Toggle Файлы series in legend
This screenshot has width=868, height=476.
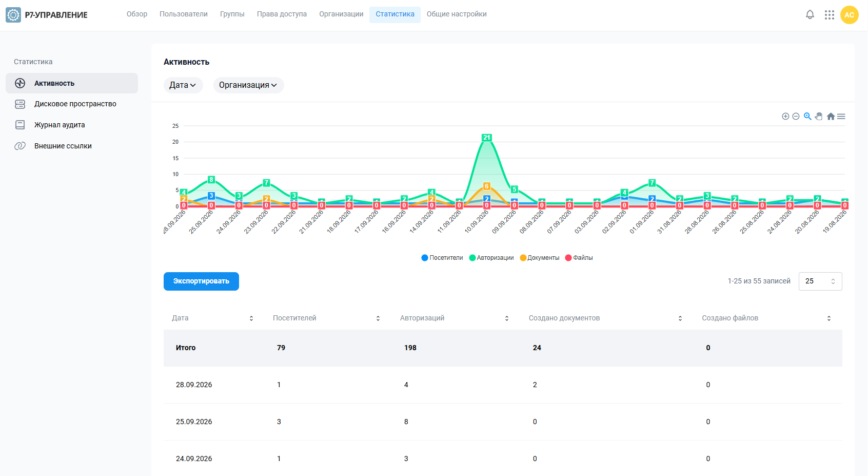click(579, 258)
